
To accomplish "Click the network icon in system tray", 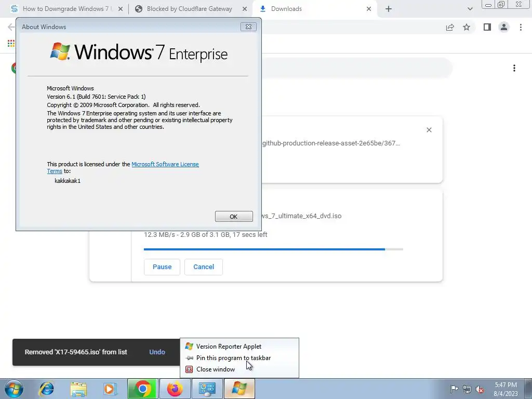I will coord(467,389).
